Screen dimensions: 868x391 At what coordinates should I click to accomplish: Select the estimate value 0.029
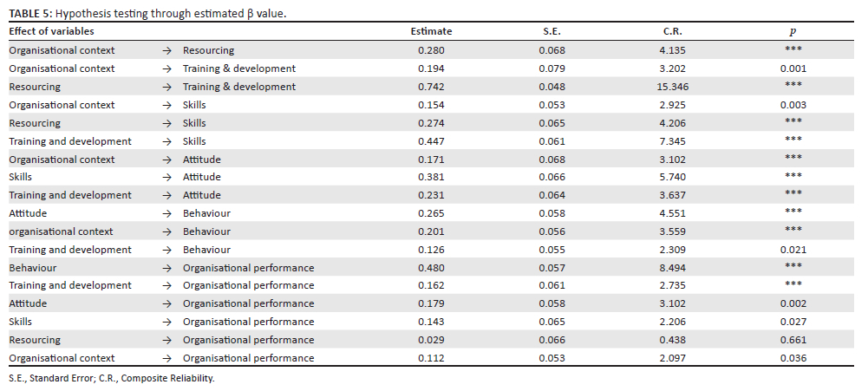click(x=431, y=340)
